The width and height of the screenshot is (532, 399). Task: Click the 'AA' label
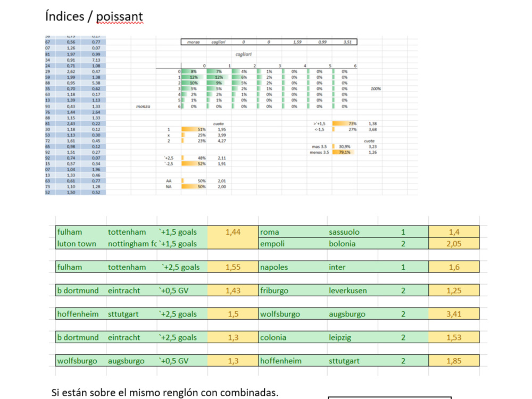click(169, 181)
